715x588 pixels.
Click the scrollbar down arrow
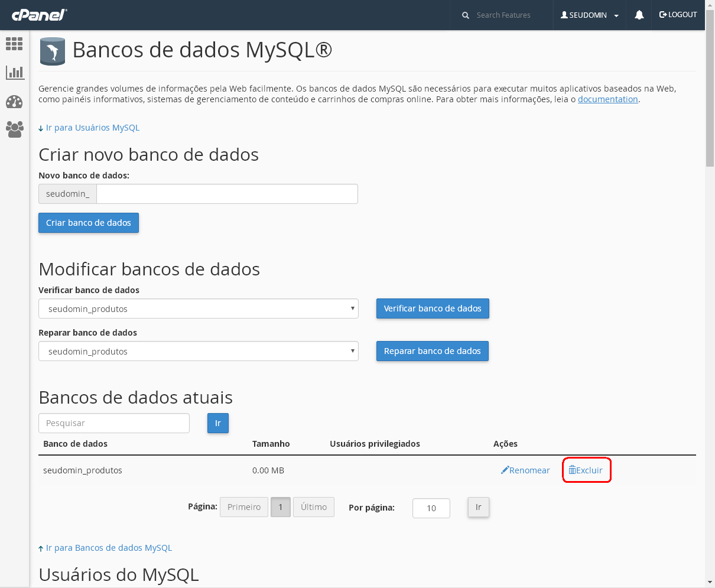click(x=710, y=582)
